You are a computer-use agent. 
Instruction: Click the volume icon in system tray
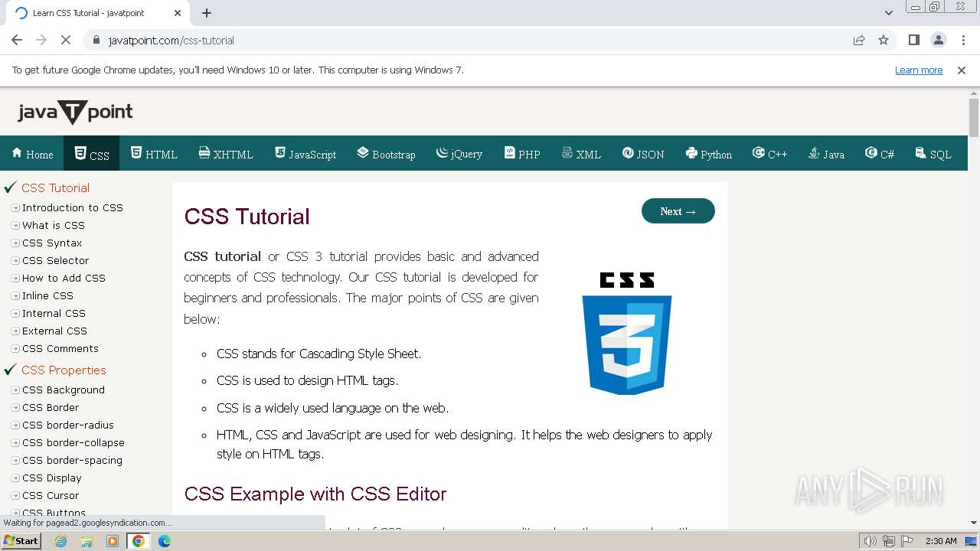(871, 541)
